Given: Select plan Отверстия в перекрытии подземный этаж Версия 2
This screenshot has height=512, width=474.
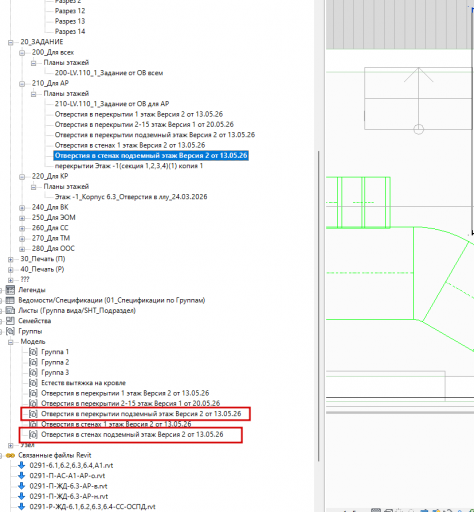Looking at the screenshot, I should point(155,135).
